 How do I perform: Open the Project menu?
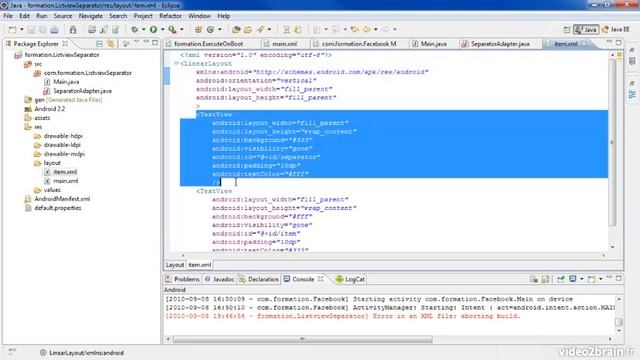(143, 16)
